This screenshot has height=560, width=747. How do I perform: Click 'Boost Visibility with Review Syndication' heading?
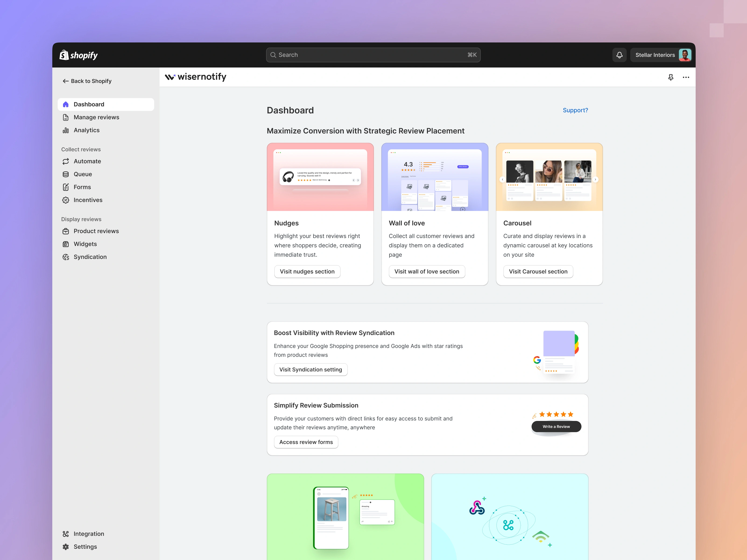tap(334, 333)
